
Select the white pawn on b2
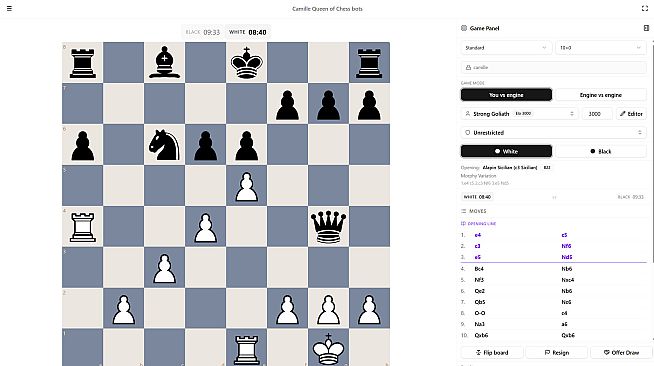(123, 310)
